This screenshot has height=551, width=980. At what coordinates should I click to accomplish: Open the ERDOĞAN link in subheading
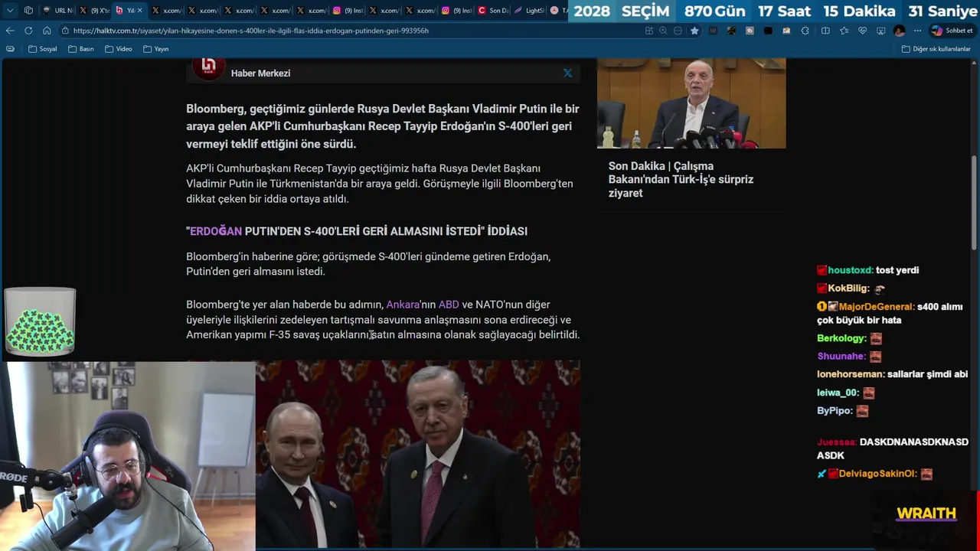coord(216,231)
